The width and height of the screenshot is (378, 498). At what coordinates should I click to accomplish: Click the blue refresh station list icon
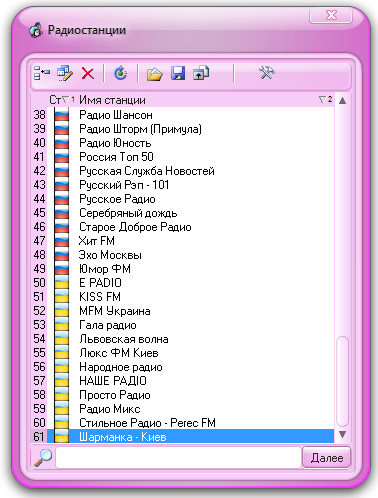tap(120, 73)
